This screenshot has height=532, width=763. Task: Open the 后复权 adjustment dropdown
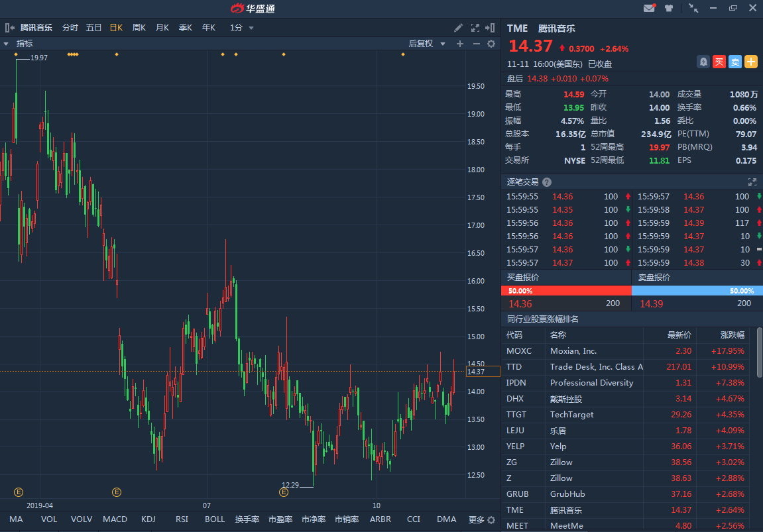click(x=426, y=44)
